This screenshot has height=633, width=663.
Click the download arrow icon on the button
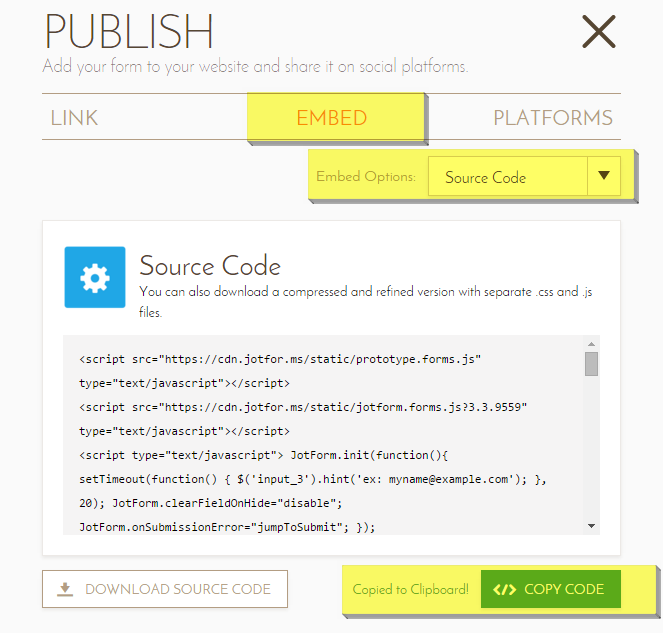[65, 589]
